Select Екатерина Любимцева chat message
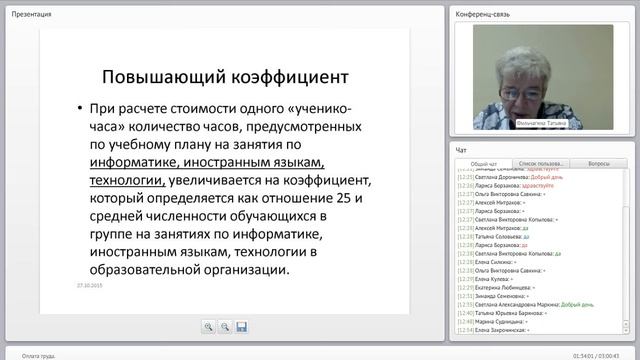The image size is (640, 360). (497, 288)
